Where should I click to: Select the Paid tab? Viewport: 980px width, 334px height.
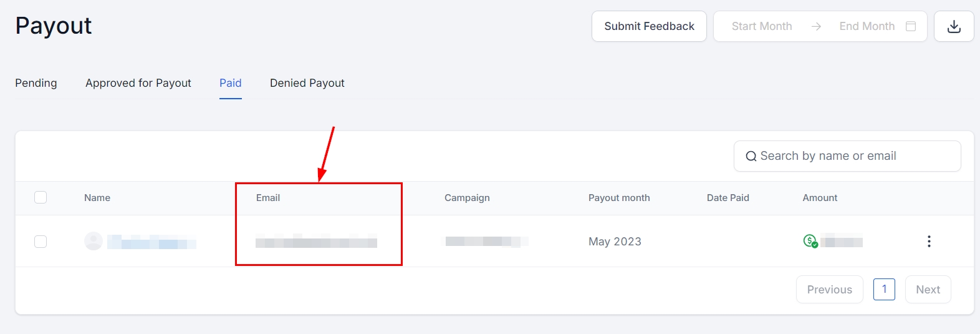[231, 83]
